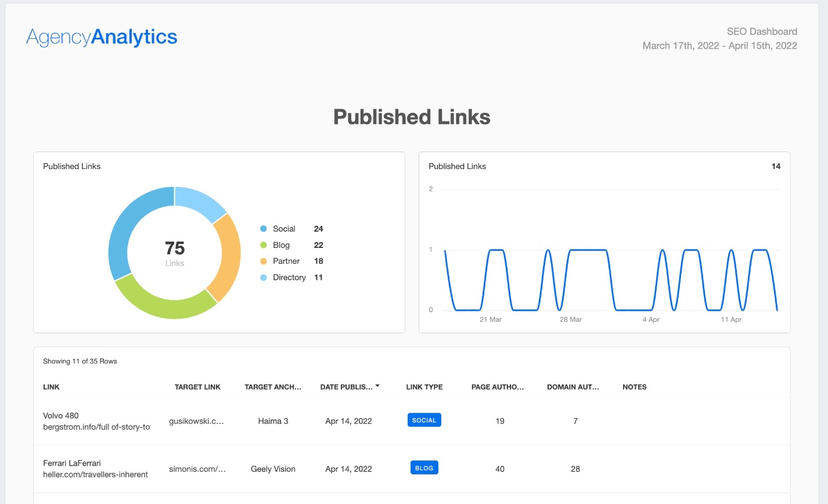
Task: Click the Volvo 480 link title
Action: click(61, 416)
